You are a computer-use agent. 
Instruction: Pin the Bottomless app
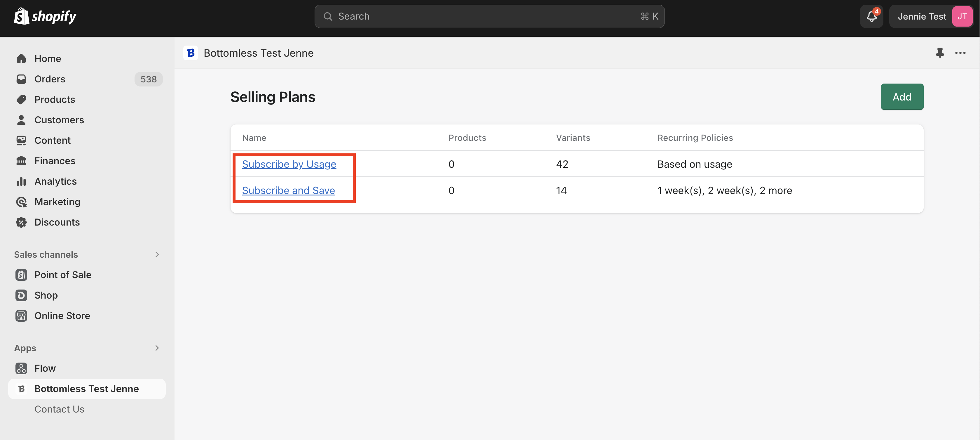coord(940,53)
